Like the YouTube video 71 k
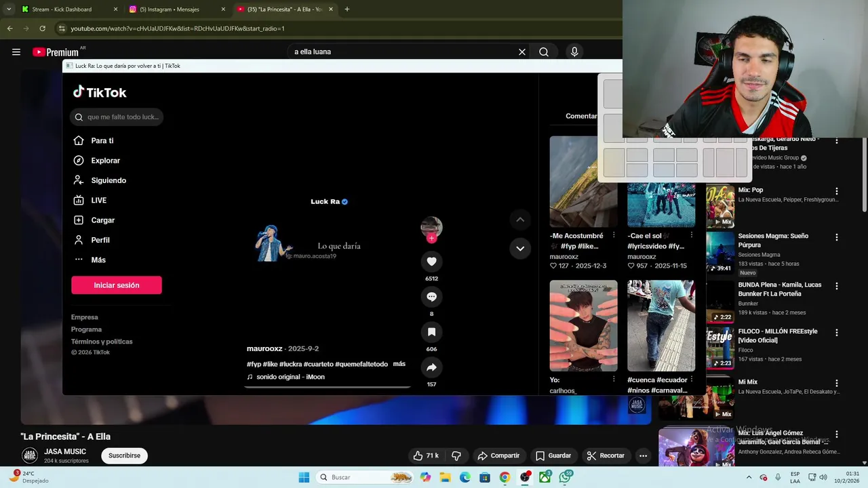868x488 pixels. click(426, 455)
